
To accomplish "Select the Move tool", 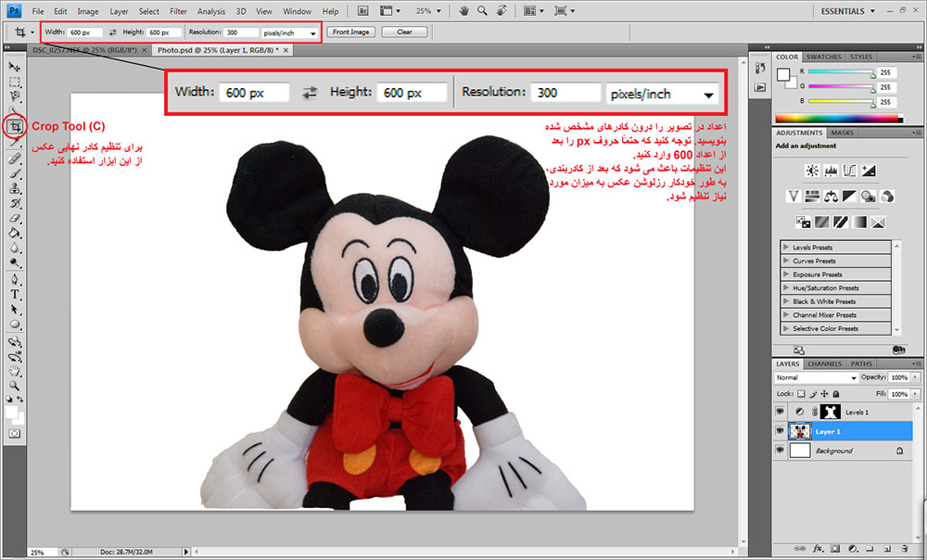I will (x=15, y=66).
